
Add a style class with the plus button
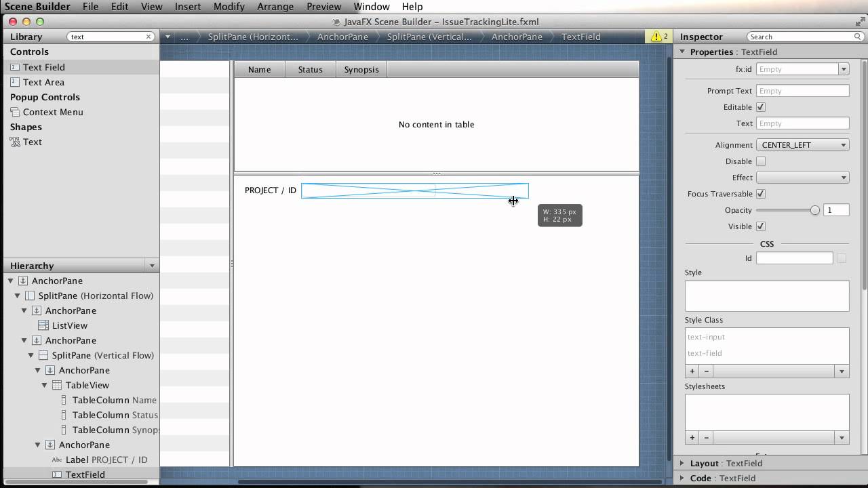692,371
